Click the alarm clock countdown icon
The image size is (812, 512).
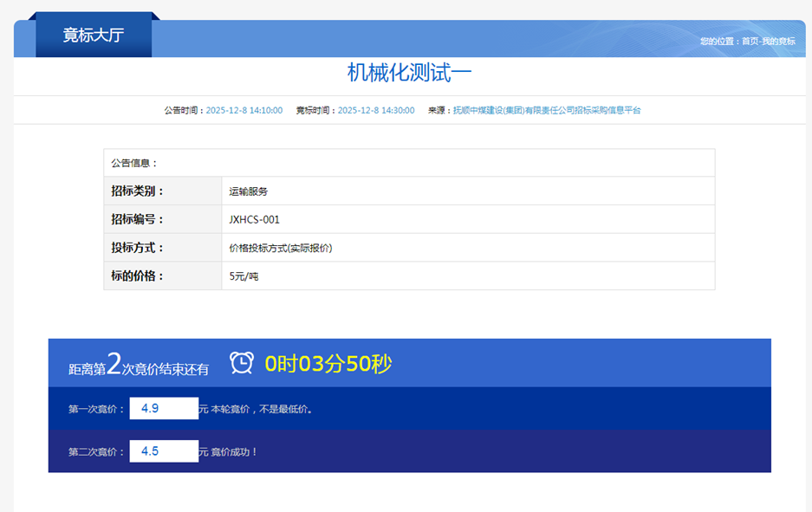pyautogui.click(x=242, y=362)
